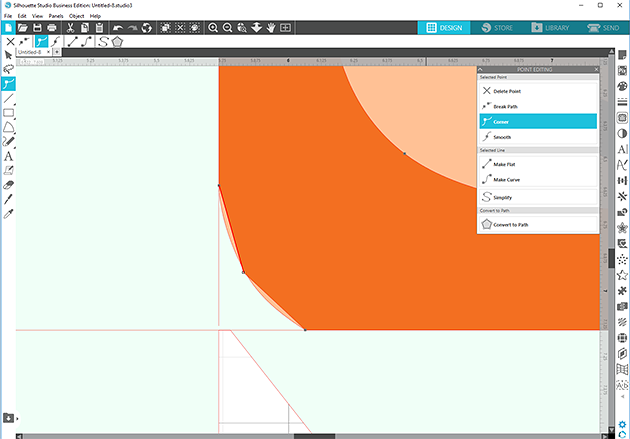Select the edit point on the upper arc
Screen dimensions: 630x439
click(405, 153)
